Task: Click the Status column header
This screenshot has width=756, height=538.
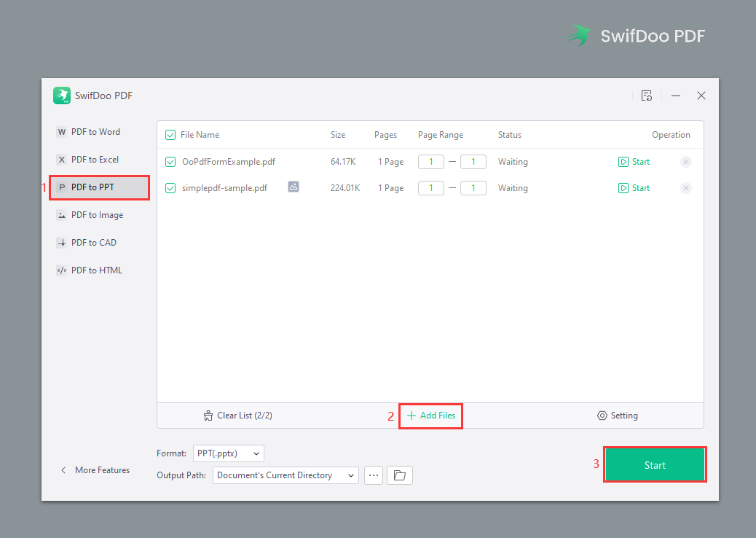Action: pyautogui.click(x=510, y=135)
